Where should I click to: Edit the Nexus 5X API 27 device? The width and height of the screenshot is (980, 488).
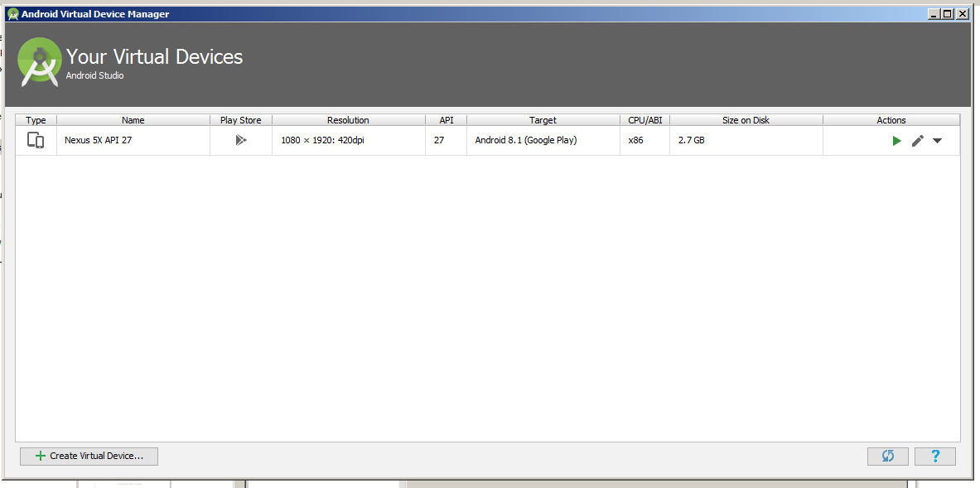click(x=918, y=141)
